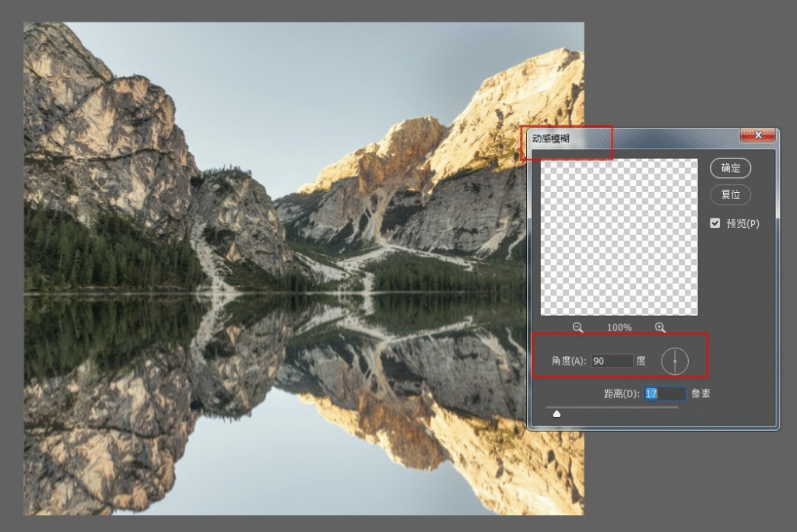Toggle the 预览(P) preview checkbox
The width and height of the screenshot is (797, 532).
point(715,223)
